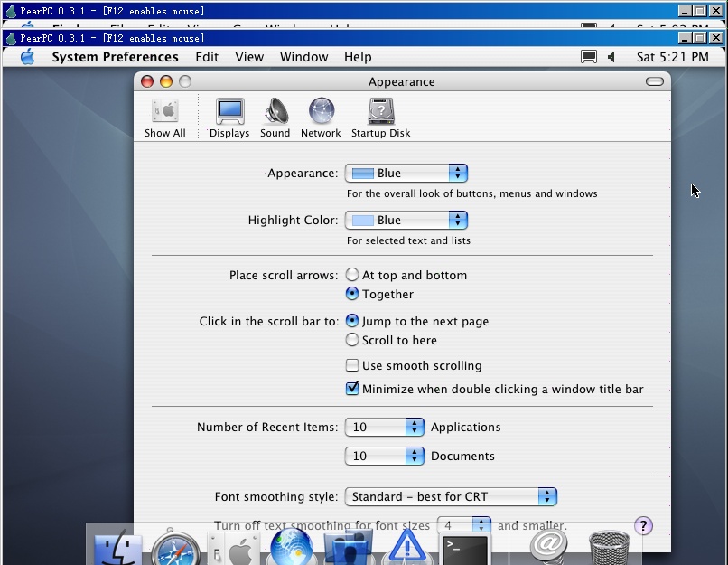Enable Use smooth scrolling
Image resolution: width=728 pixels, height=565 pixels.
(x=414, y=366)
